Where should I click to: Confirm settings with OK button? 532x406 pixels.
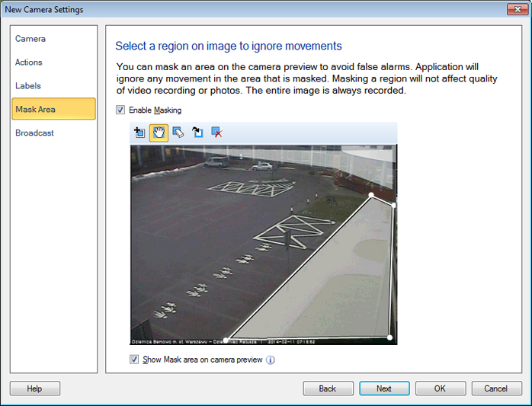[x=440, y=388]
